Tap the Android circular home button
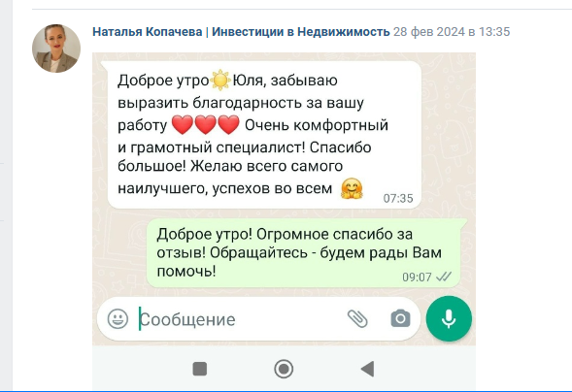The width and height of the screenshot is (572, 392). (x=284, y=369)
